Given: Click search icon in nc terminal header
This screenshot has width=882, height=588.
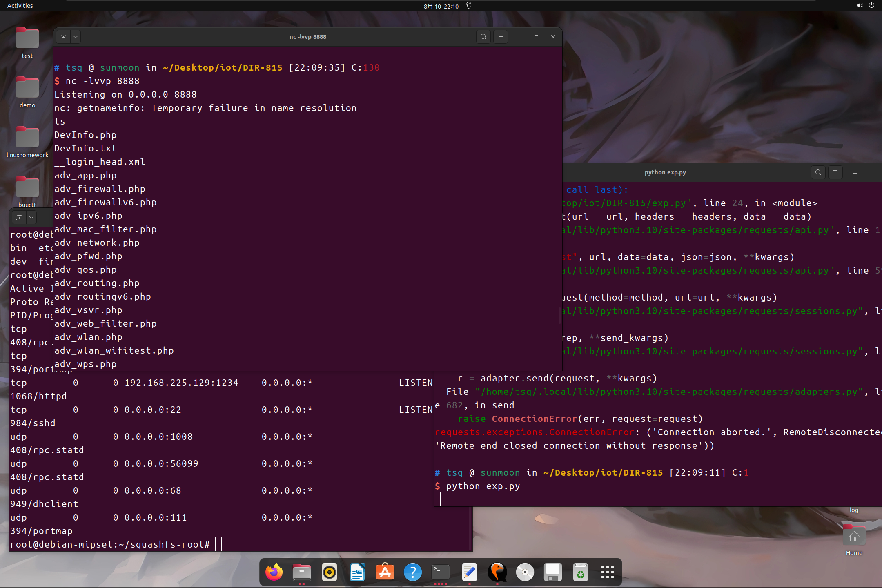Looking at the screenshot, I should tap(483, 37).
